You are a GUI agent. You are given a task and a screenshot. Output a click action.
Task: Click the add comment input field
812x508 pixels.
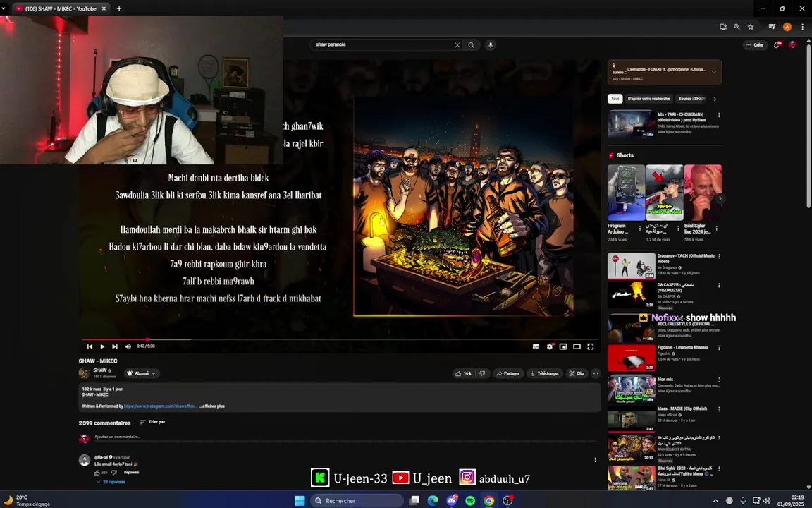(x=345, y=437)
